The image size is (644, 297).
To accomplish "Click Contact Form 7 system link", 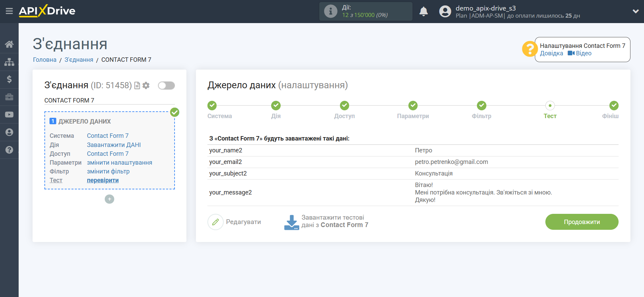I will coord(108,136).
